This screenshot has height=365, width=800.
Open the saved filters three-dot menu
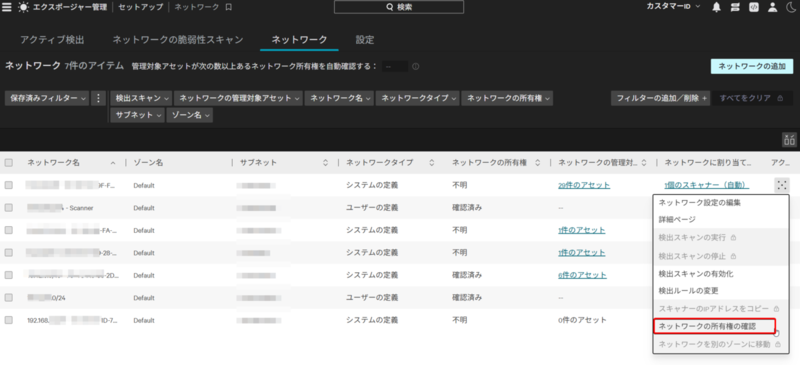pos(98,98)
